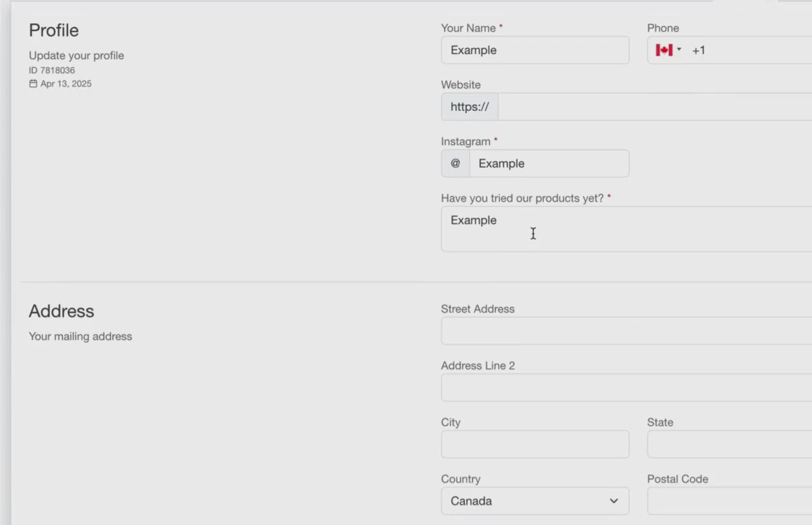Select the State input field
This screenshot has height=525, width=812.
pos(729,444)
